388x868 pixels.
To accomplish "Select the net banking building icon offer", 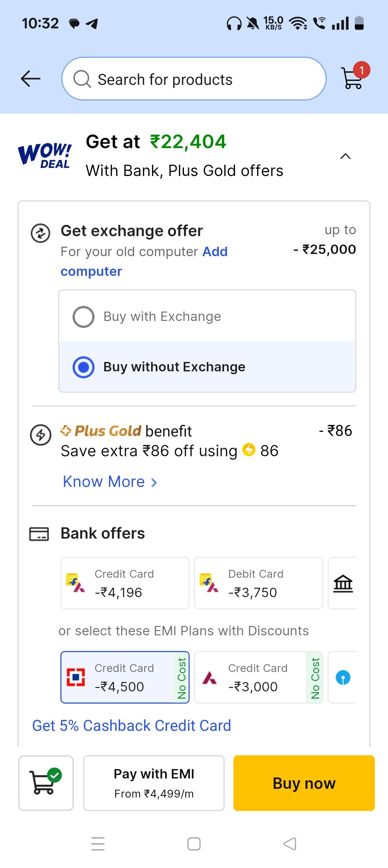I will [x=343, y=583].
